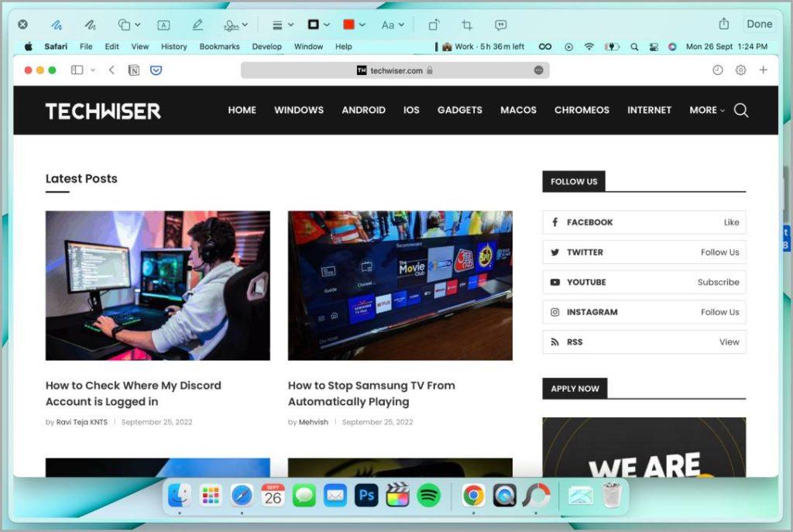Click the site search magnifier icon
This screenshot has width=793, height=532.
point(741,110)
